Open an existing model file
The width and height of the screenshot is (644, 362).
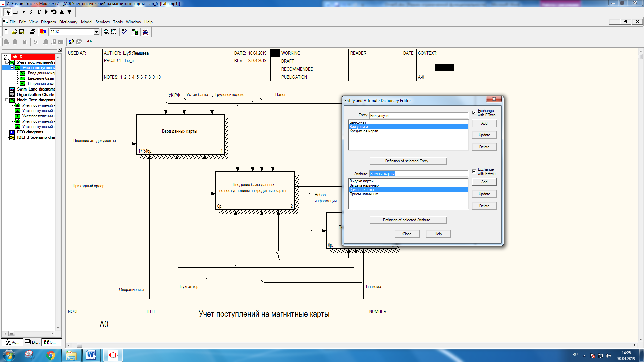click(14, 32)
